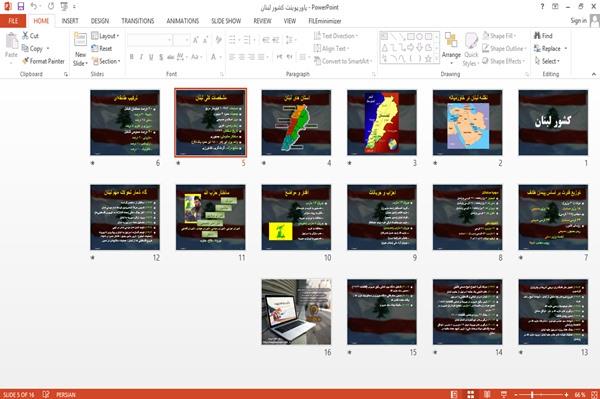Expand the Select dropdown in Editing group
The image size is (600, 399).
[547, 61]
